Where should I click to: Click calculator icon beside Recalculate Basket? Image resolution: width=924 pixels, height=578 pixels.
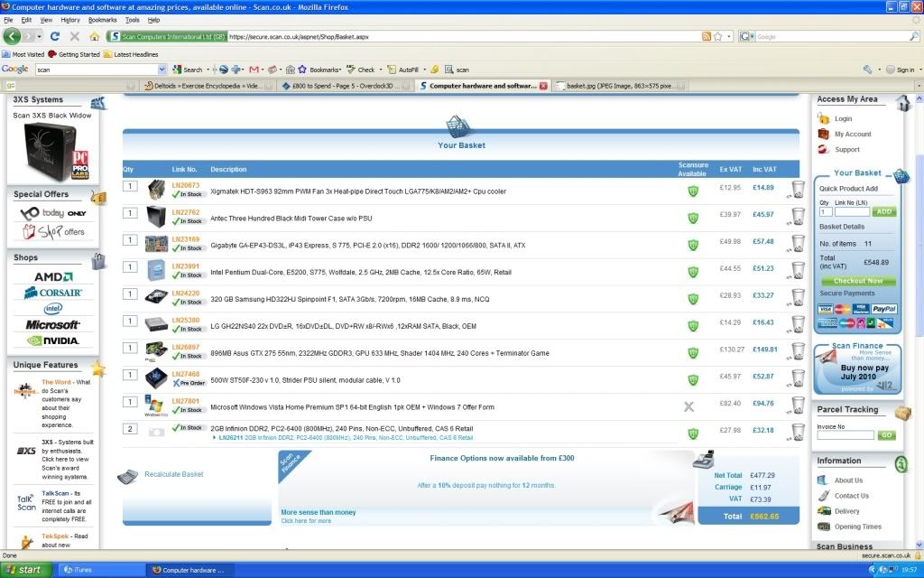(x=128, y=477)
